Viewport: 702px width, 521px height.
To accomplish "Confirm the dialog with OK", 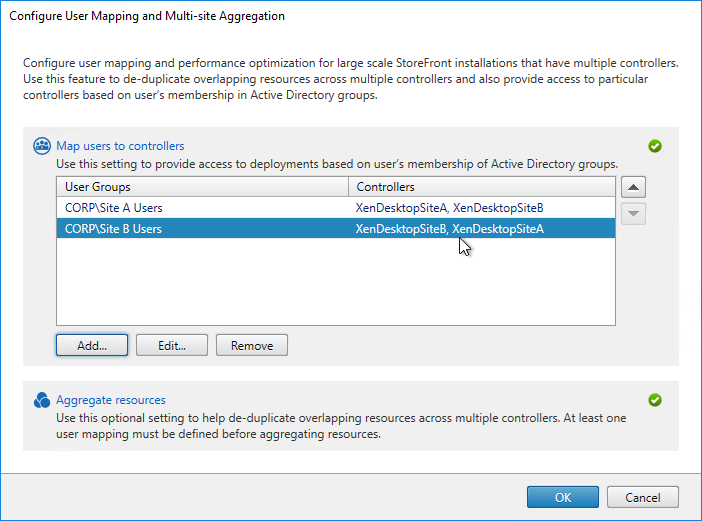I will [x=563, y=497].
